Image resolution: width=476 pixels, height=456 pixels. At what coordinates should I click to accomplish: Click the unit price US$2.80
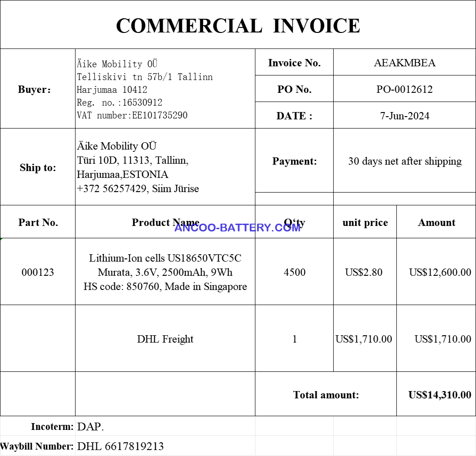pyautogui.click(x=364, y=272)
